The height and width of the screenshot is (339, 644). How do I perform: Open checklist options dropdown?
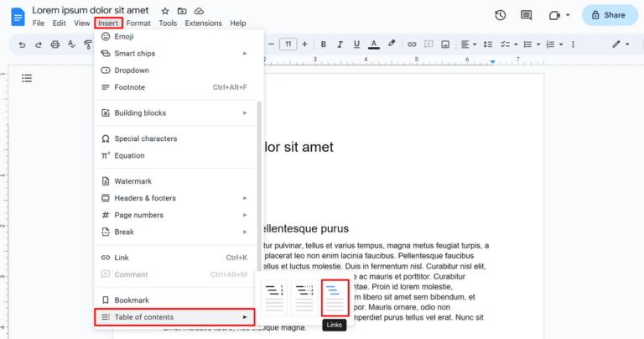click(x=509, y=44)
